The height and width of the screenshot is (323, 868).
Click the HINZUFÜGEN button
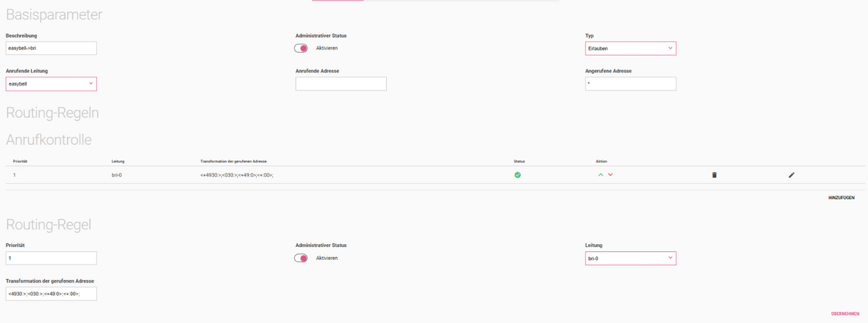pos(842,197)
